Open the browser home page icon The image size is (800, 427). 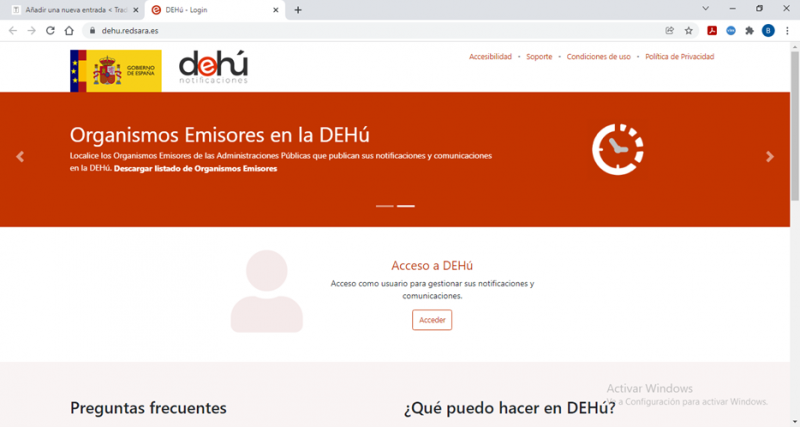69,31
